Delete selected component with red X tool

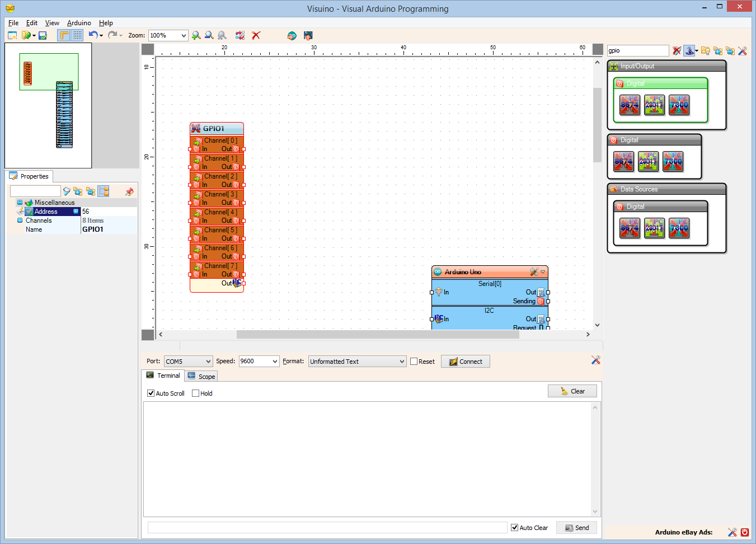tap(256, 35)
